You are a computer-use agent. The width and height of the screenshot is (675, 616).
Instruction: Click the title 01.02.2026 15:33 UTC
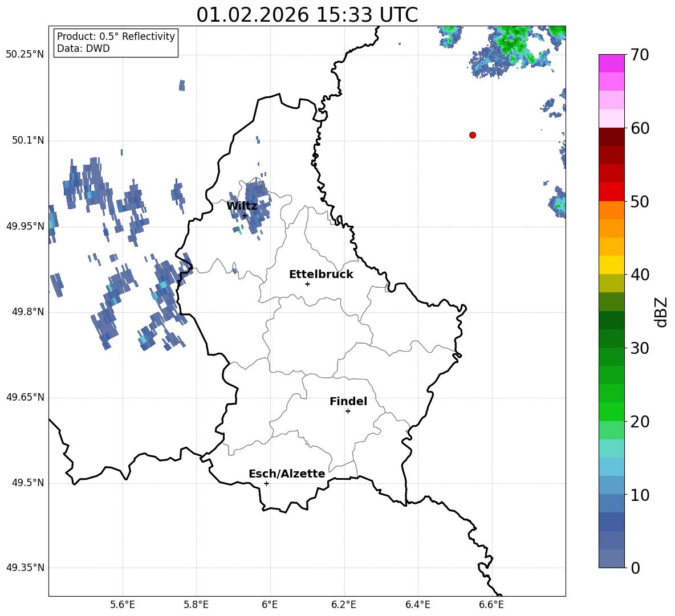pos(307,15)
